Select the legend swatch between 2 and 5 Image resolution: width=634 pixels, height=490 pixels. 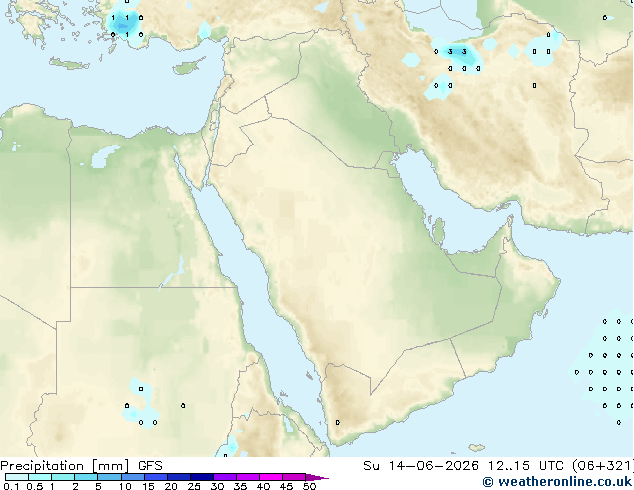(x=86, y=477)
